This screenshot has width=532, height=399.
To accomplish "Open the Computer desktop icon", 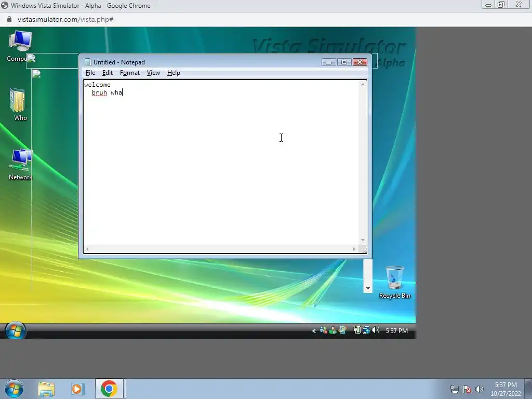I will 20,46.
